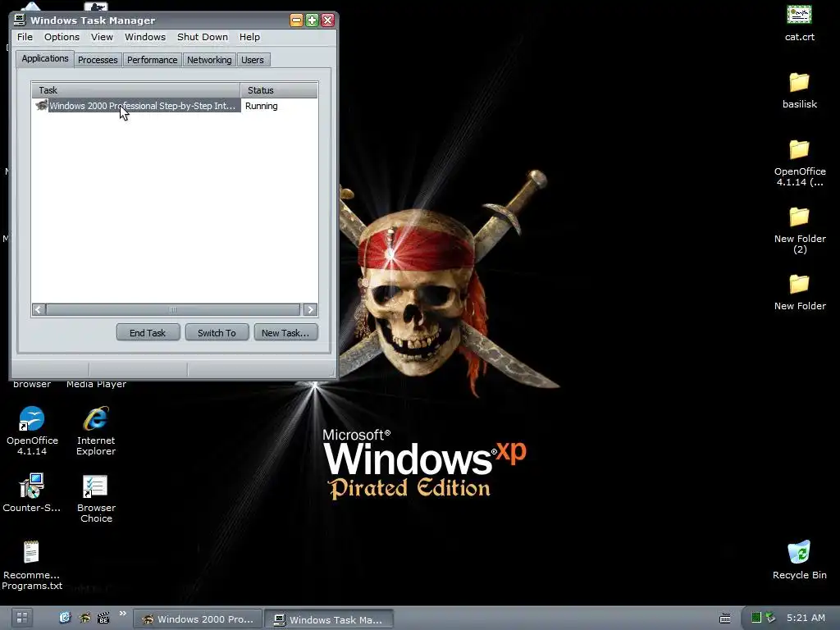This screenshot has width=840, height=630.
Task: Expand quick launch overflow chevron
Action: [x=123, y=614]
